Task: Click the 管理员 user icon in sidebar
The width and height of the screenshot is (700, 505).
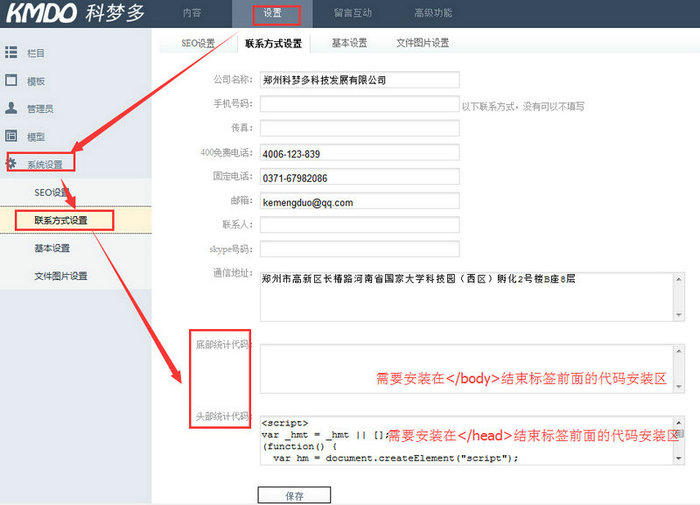Action: point(11,108)
